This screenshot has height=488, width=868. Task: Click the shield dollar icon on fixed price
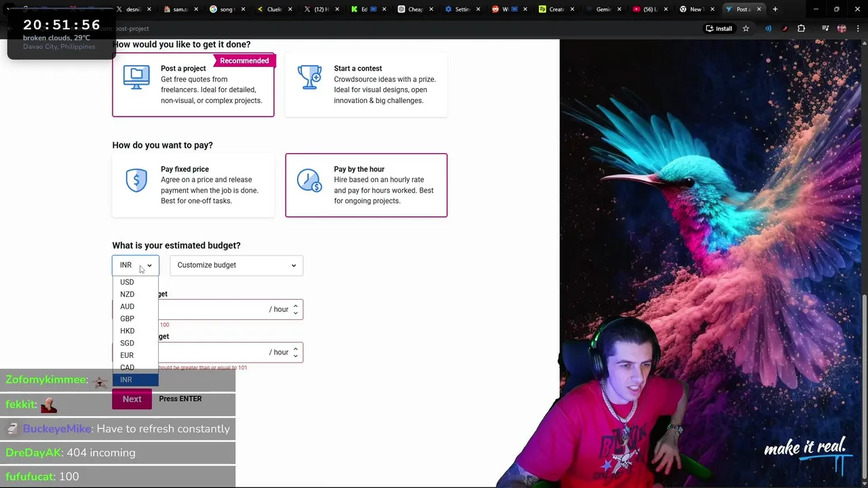click(x=136, y=180)
